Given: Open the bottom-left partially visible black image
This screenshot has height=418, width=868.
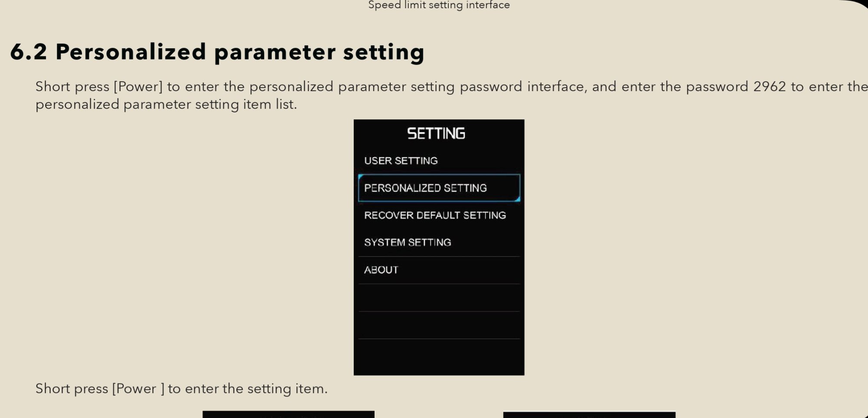Looking at the screenshot, I should coord(288,415).
